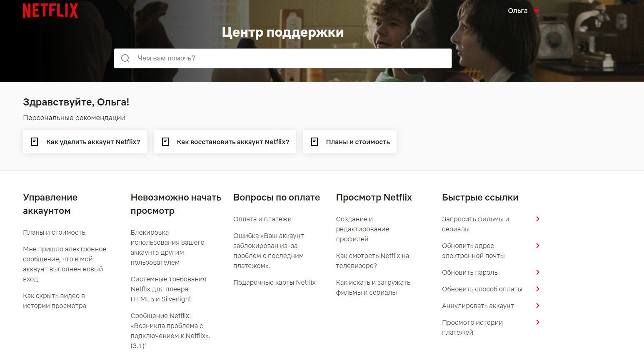The height and width of the screenshot is (361, 644).
Task: Open «Запросить фильмы и сериалы» quick link
Action: 476,224
